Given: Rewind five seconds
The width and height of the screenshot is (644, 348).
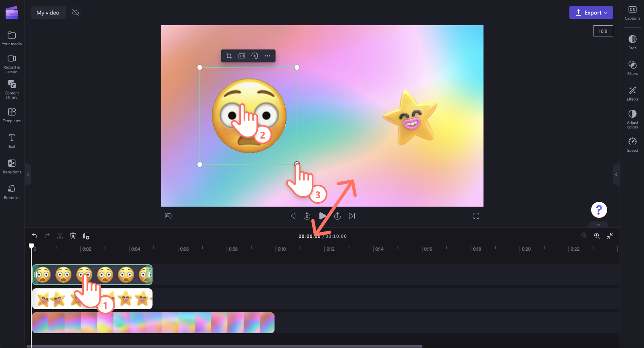Looking at the screenshot, I should coord(307,216).
